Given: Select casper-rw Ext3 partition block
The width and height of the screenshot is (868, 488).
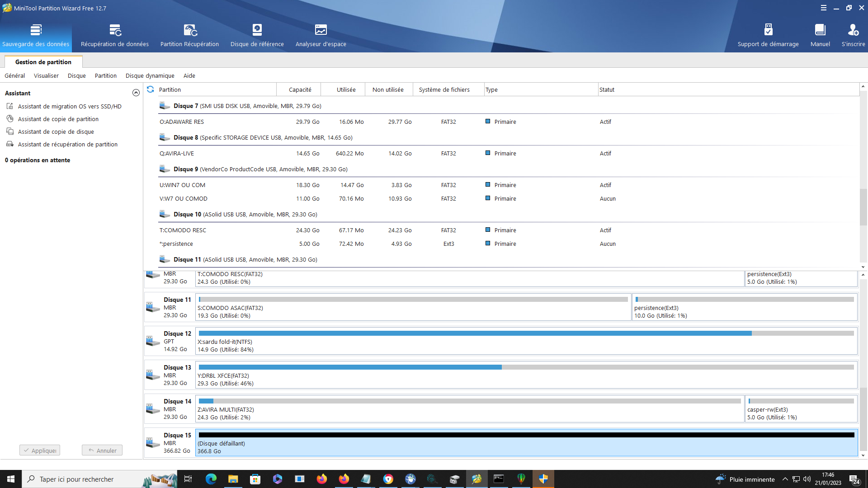Looking at the screenshot, I should (801, 409).
